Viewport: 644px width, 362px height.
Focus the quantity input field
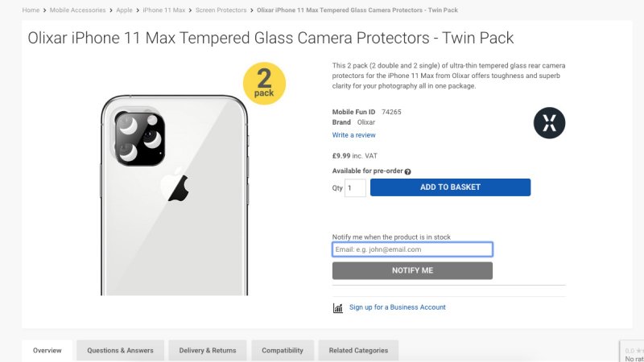pyautogui.click(x=355, y=187)
